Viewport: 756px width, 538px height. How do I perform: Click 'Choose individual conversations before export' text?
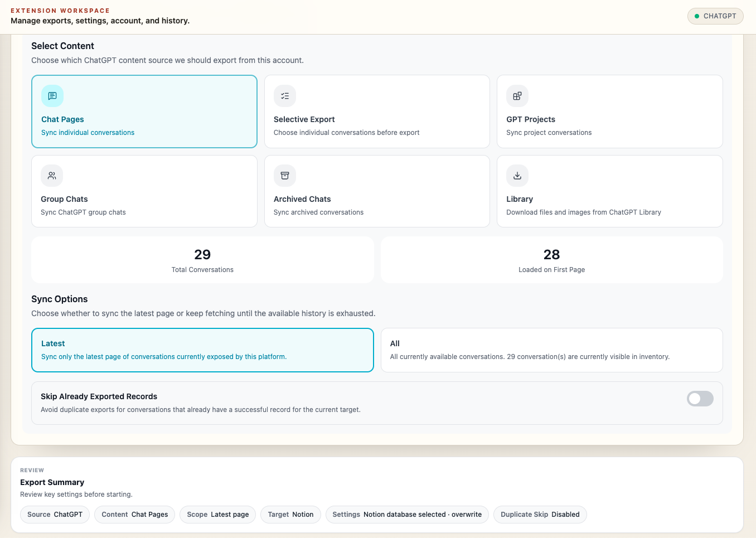point(347,133)
